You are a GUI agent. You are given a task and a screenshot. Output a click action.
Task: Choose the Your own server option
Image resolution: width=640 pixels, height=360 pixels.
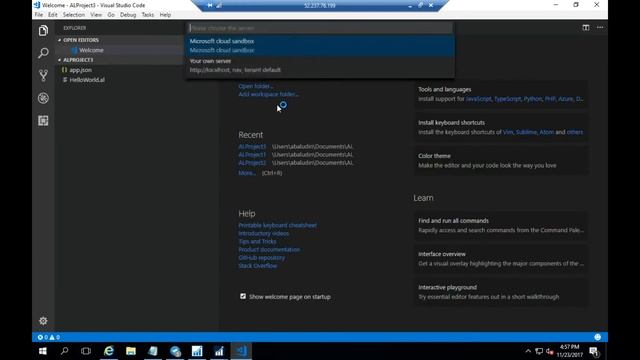[320, 65]
